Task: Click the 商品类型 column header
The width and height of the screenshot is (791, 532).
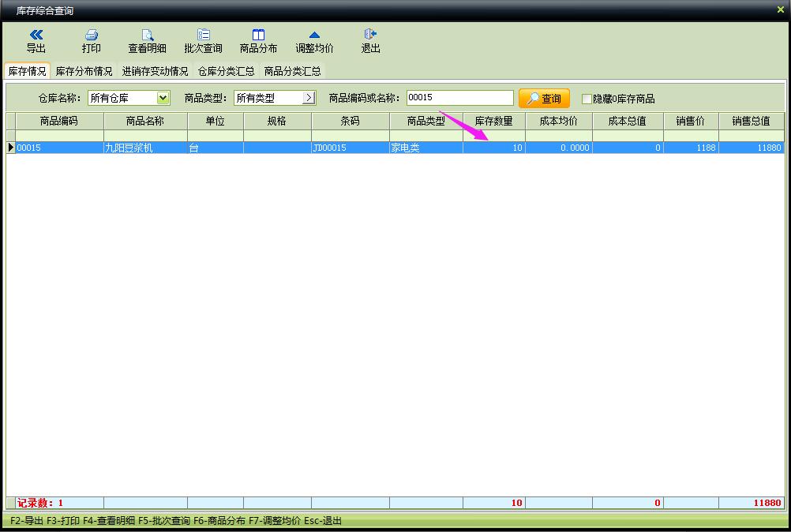Action: [426, 121]
